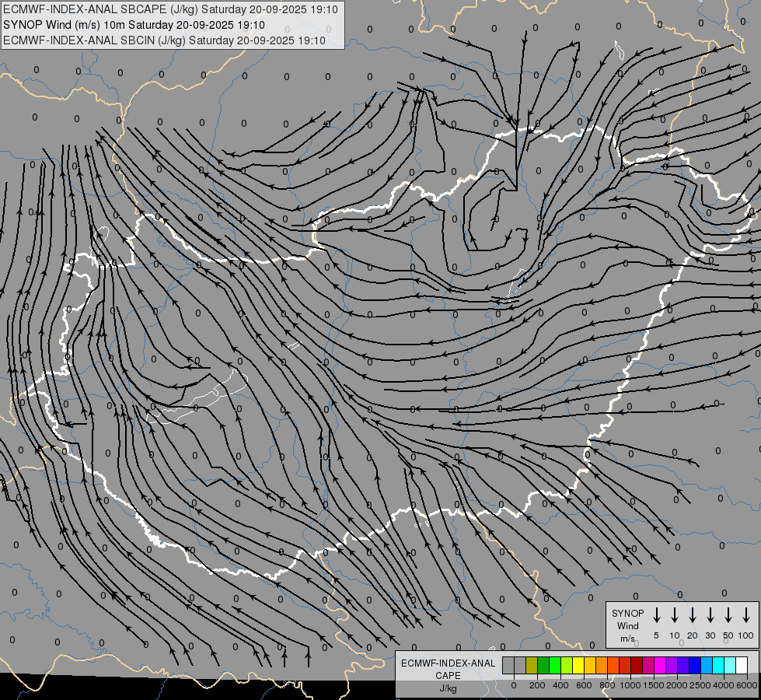The image size is (761, 700).
Task: Click the m/s unit in wind legend
Action: click(x=627, y=639)
